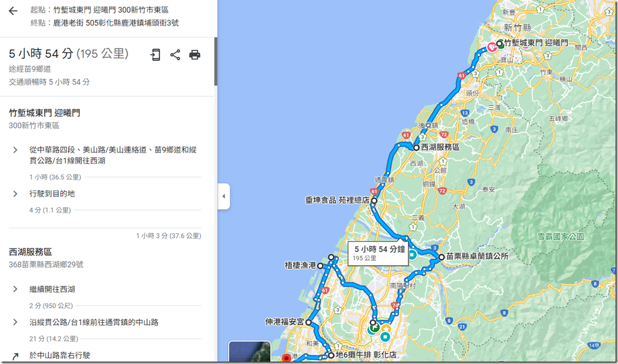The image size is (618, 364).
Task: Click the 苗栗縣卓蘭鎮公所 waypoint marker
Action: (441, 257)
